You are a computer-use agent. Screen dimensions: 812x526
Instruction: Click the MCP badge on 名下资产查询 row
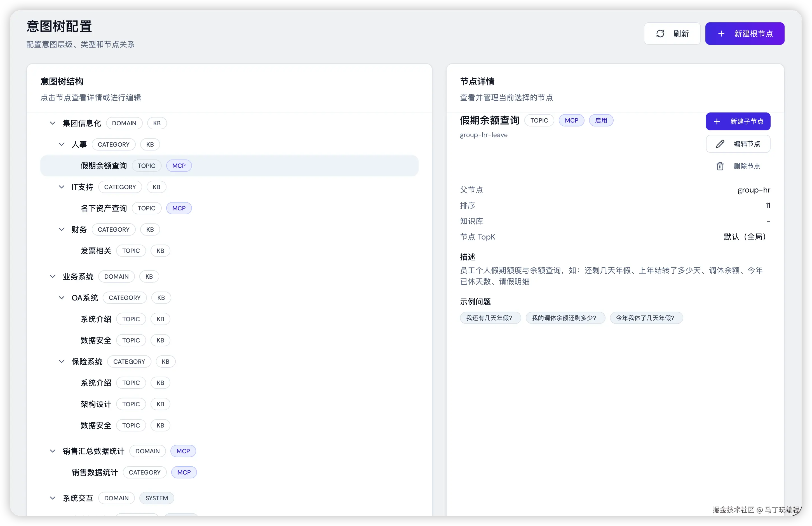[x=179, y=208]
